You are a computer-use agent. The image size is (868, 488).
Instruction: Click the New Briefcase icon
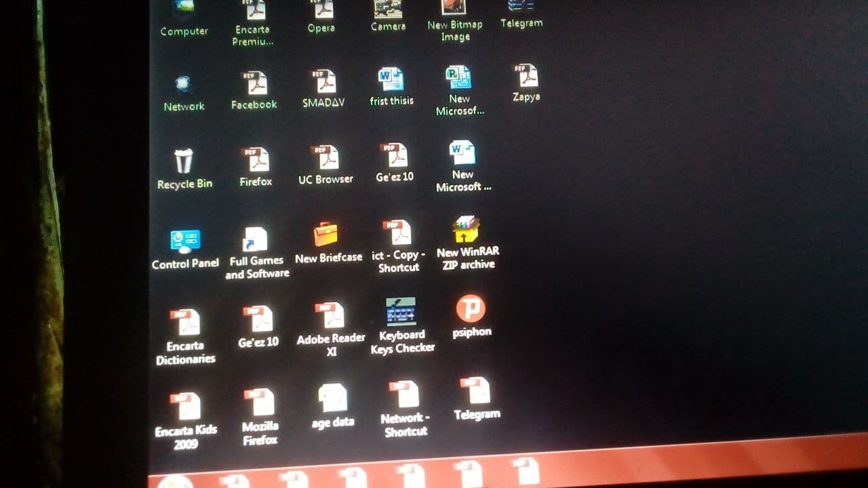328,244
